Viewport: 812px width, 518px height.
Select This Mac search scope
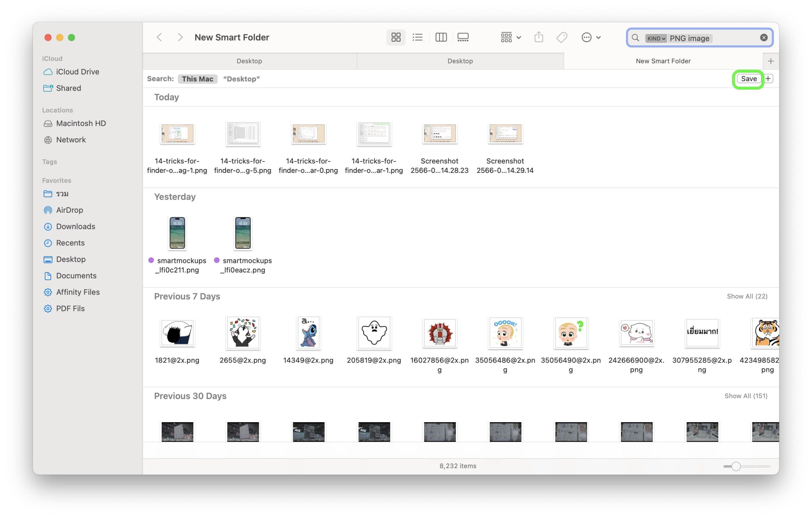click(x=197, y=79)
